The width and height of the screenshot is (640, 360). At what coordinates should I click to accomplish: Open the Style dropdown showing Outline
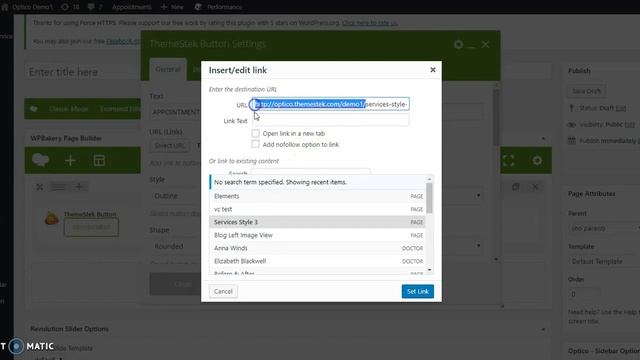point(317,196)
